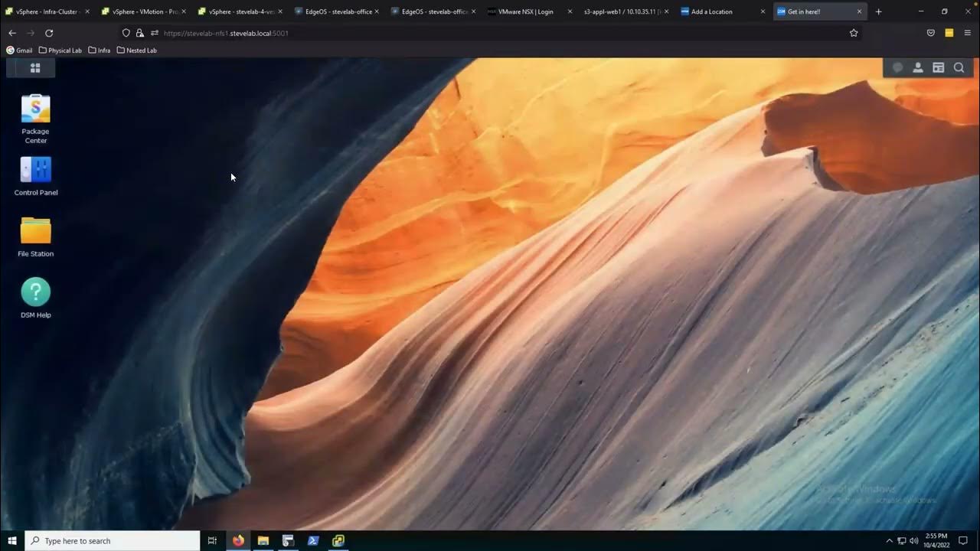
Task: Open the taskbar clock showing 2:55 PM
Action: click(x=936, y=540)
